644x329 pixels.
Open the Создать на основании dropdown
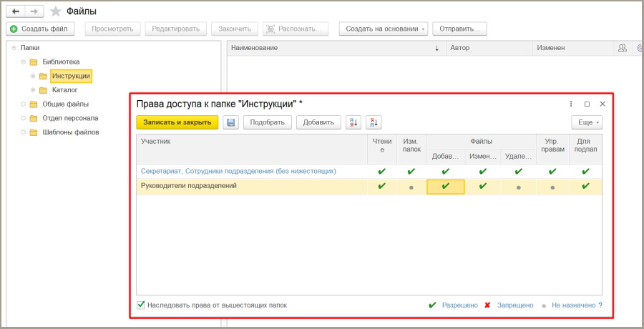(x=384, y=29)
